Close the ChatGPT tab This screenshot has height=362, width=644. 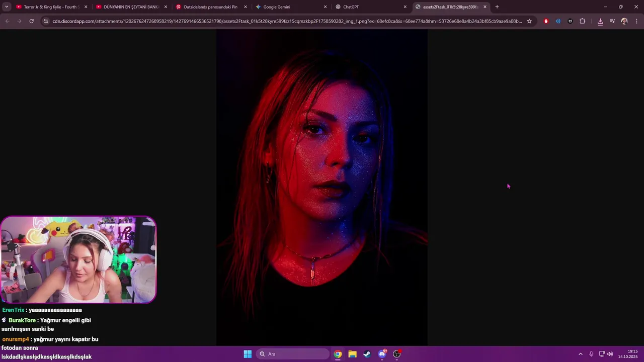[405, 7]
